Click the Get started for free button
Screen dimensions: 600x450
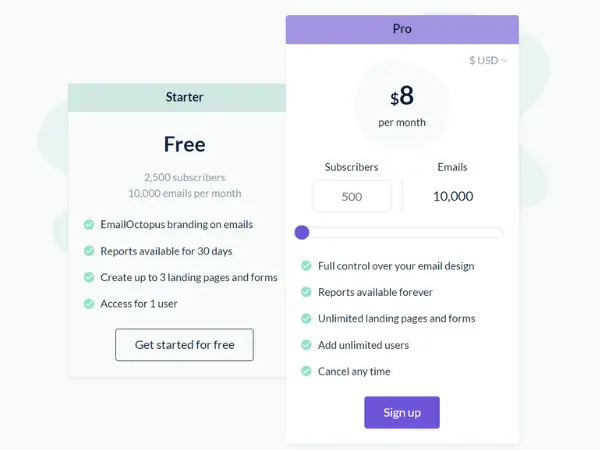pyautogui.click(x=184, y=345)
